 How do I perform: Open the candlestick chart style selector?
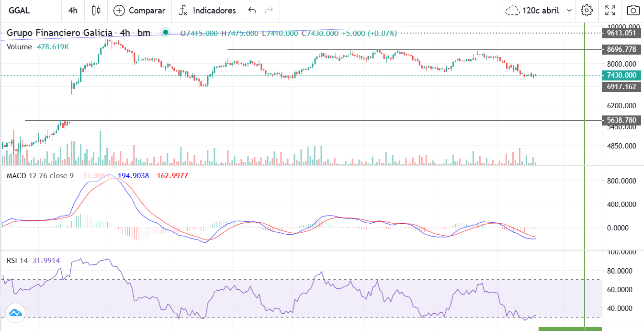coord(96,11)
